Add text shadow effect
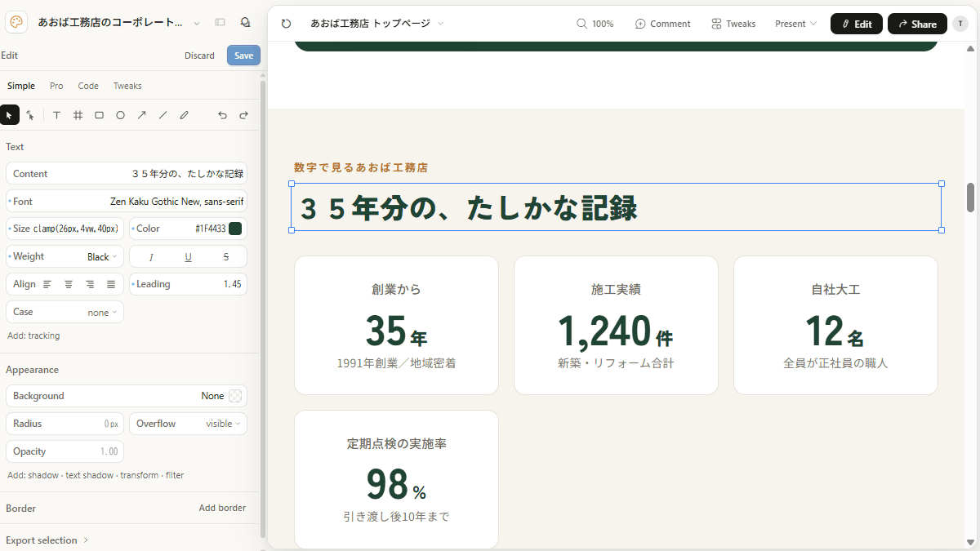This screenshot has height=551, width=980. (x=90, y=475)
